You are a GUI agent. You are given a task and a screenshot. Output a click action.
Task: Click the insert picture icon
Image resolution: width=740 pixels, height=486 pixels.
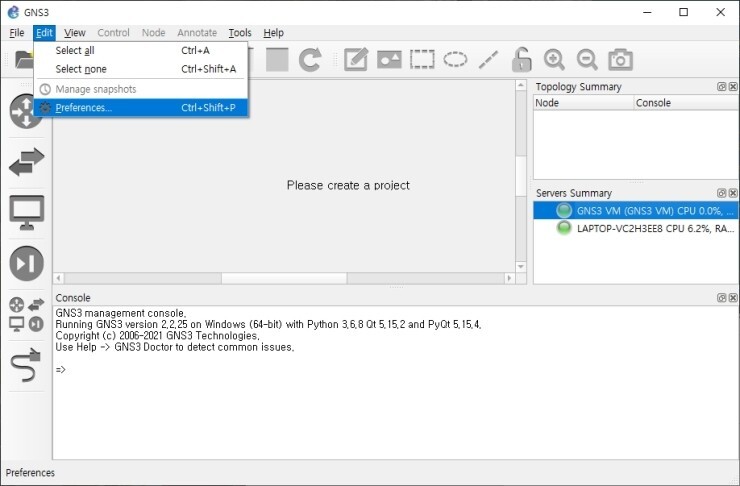click(x=389, y=60)
